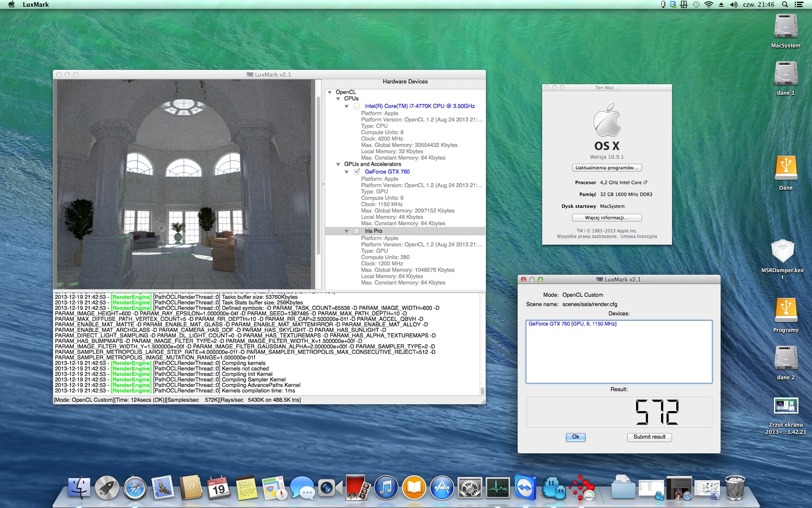Viewport: 812px width, 508px height.
Task: Click the 'Compute Units: 280' row
Action: [x=385, y=257]
